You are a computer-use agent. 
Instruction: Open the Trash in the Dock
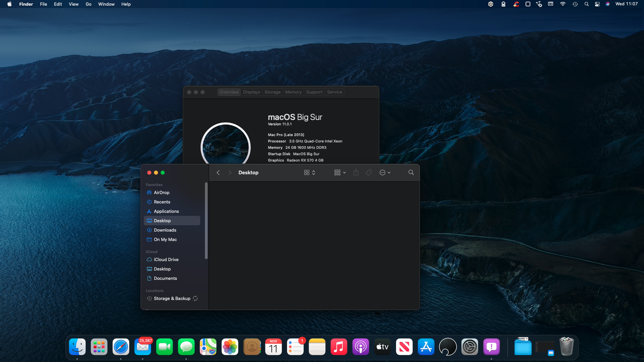click(x=567, y=347)
